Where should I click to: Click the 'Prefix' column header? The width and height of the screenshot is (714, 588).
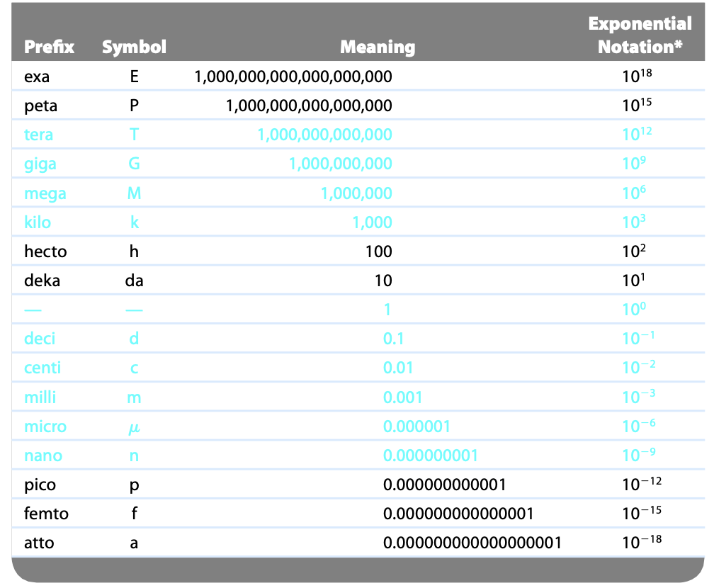49,47
